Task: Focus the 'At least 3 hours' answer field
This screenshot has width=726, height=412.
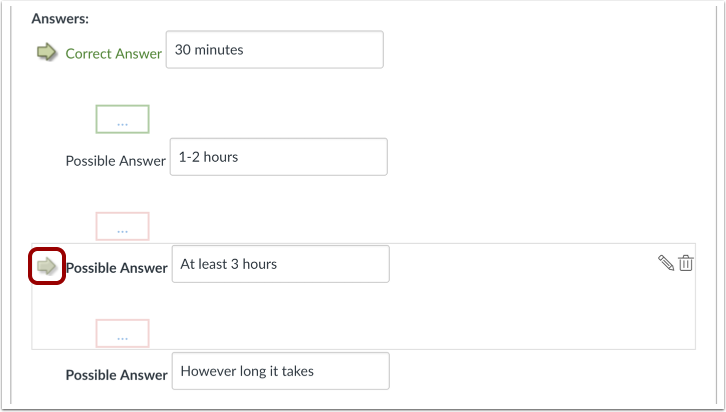Action: [280, 264]
